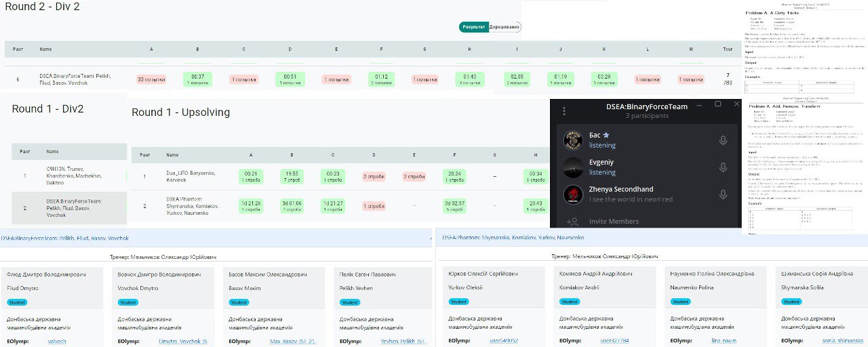Open the Dmytro_Vovchok EOlymp profile link
868x347 pixels.
pos(182,341)
